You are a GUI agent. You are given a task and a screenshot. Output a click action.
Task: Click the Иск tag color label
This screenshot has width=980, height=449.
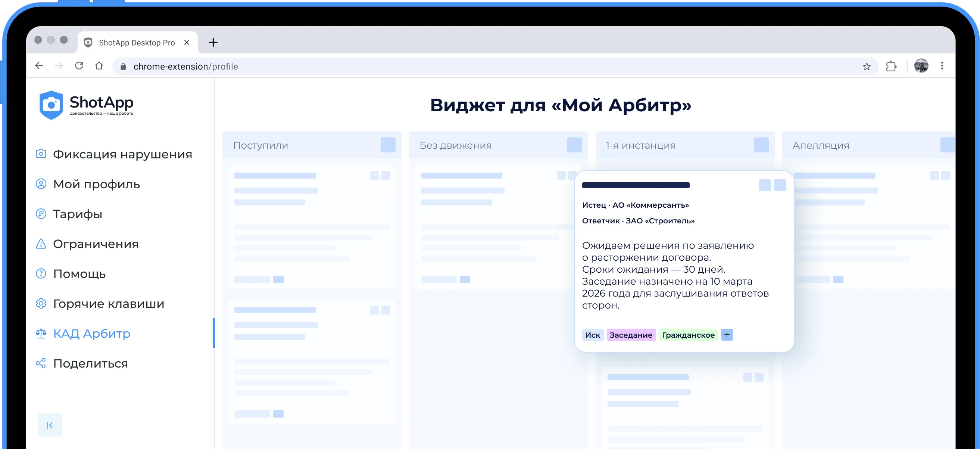point(592,335)
